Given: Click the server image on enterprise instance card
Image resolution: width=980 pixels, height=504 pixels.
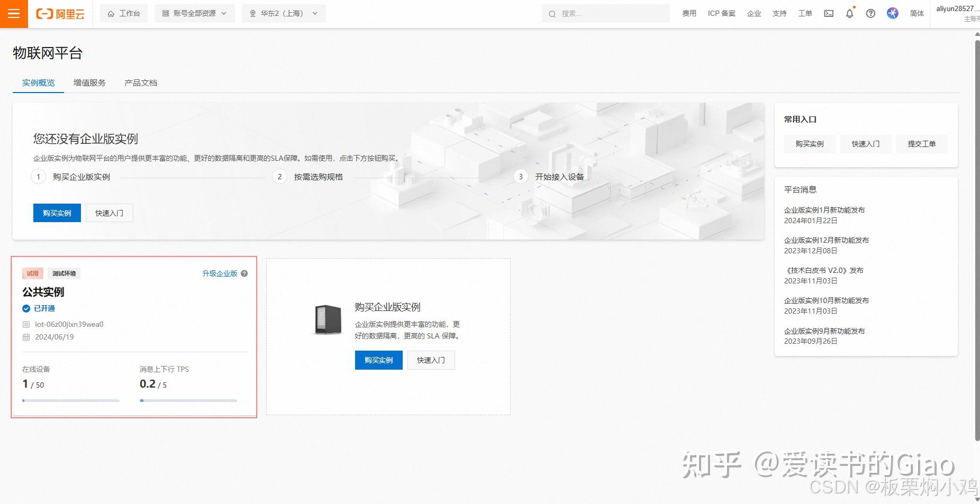Looking at the screenshot, I should (328, 319).
